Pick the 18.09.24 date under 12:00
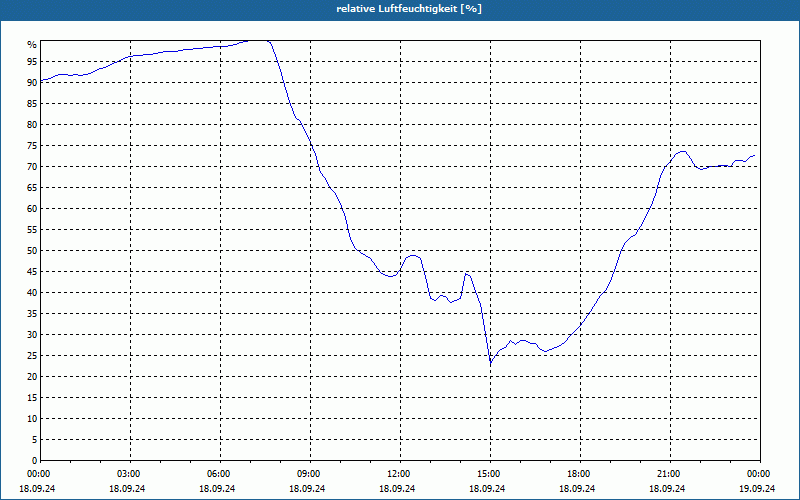The height and width of the screenshot is (500, 800). (x=397, y=488)
